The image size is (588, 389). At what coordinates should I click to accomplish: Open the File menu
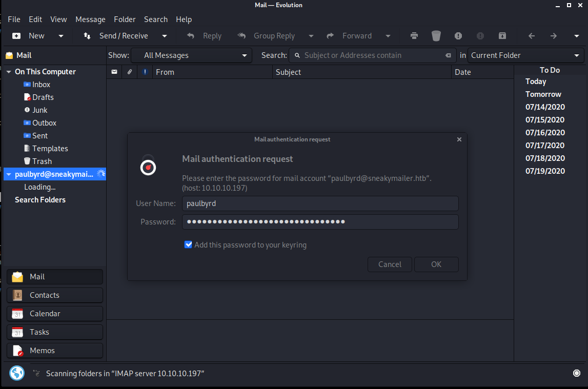[14, 19]
